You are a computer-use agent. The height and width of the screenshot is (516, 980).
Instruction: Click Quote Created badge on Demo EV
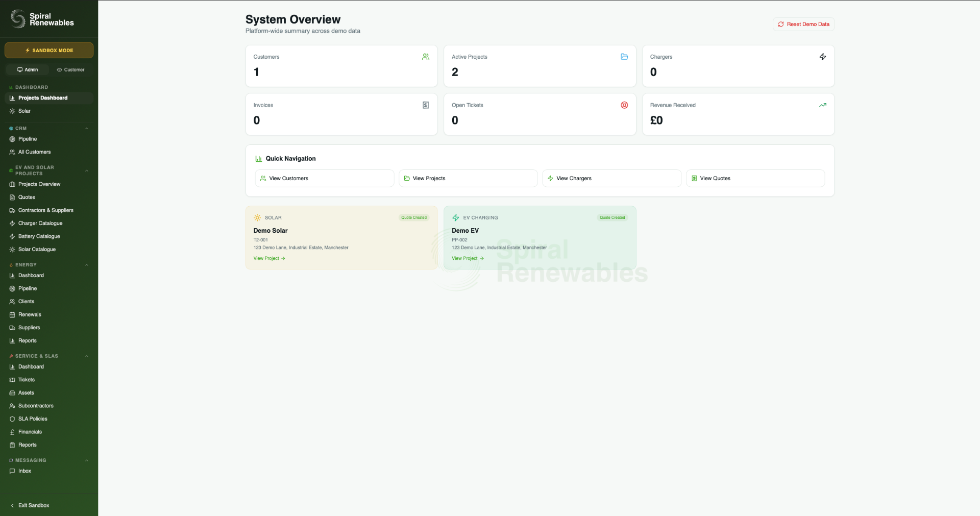coord(612,217)
